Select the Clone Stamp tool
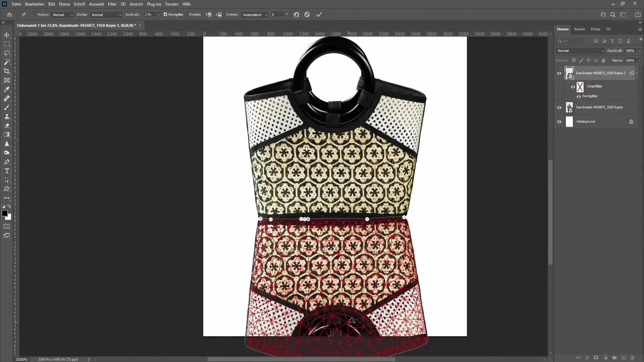The image size is (644, 362). pyautogui.click(x=7, y=116)
